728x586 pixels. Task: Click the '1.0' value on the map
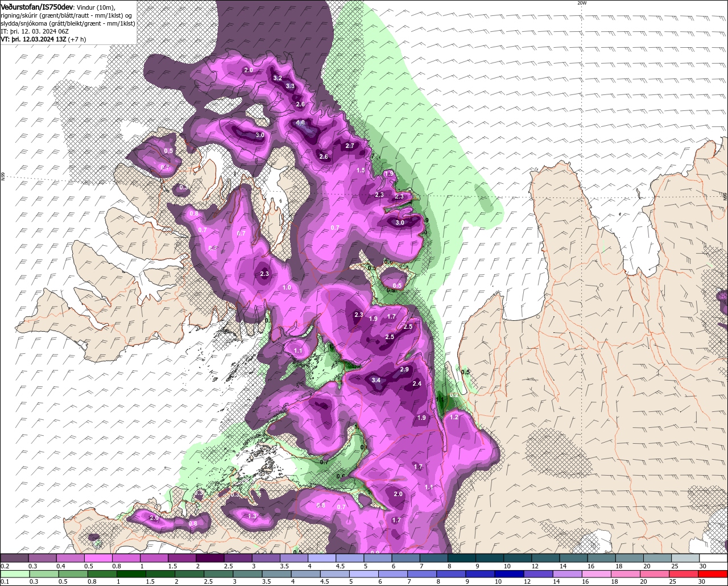click(287, 288)
